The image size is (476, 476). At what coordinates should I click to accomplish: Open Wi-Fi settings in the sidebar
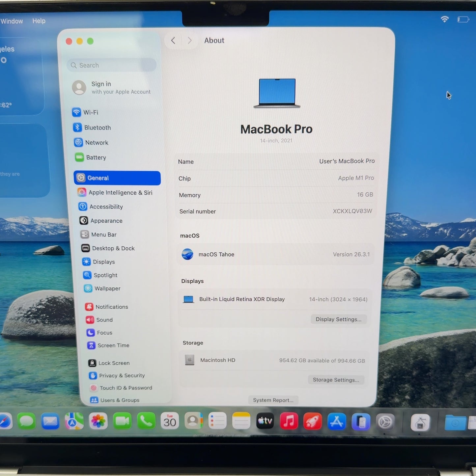[85, 112]
